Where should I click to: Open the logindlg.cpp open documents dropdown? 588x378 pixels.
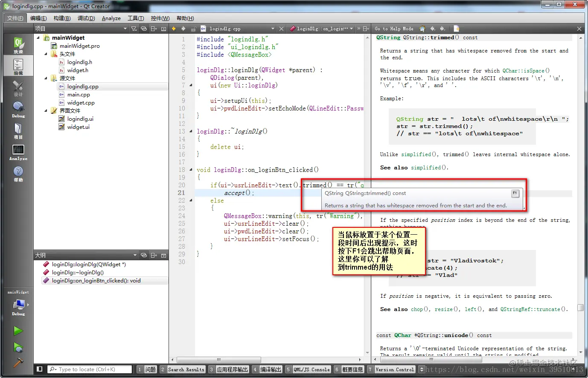[x=238, y=29]
